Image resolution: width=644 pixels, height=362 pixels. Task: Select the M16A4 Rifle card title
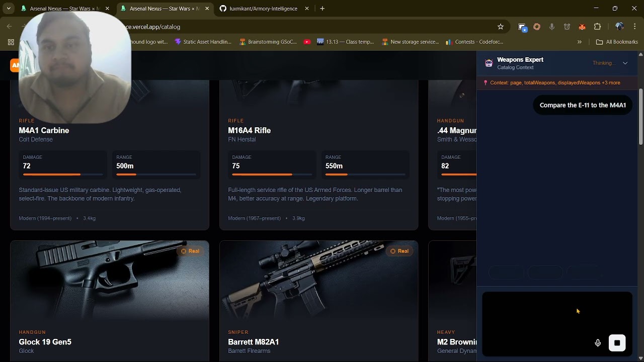click(x=249, y=130)
